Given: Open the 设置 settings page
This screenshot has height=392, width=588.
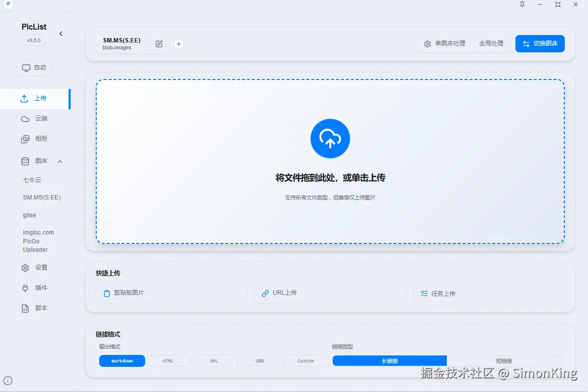Looking at the screenshot, I should (x=35, y=268).
